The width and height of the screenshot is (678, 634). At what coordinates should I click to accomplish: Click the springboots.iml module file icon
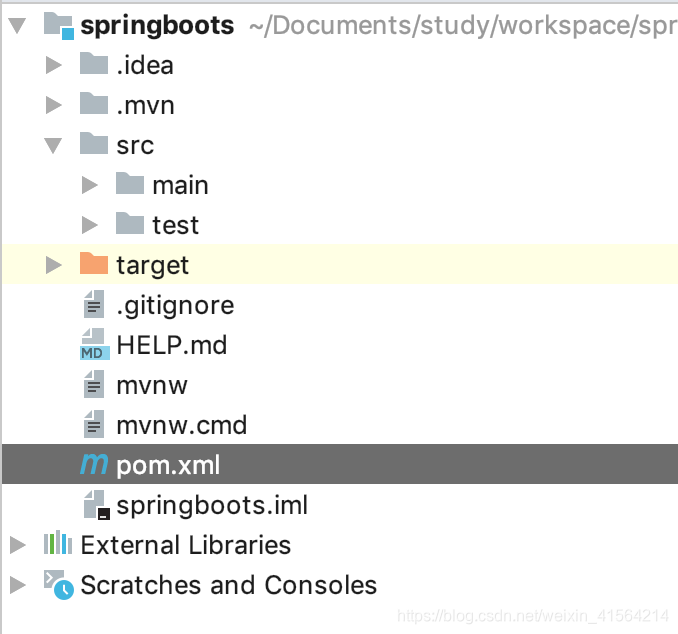click(x=97, y=505)
